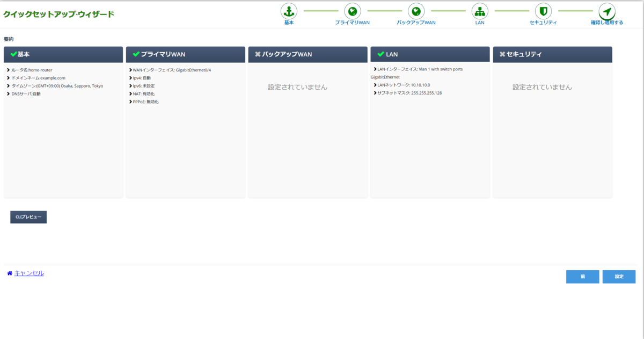Click the chevron beside タイムゾーン entry
The width and height of the screenshot is (644, 339).
tap(9, 86)
